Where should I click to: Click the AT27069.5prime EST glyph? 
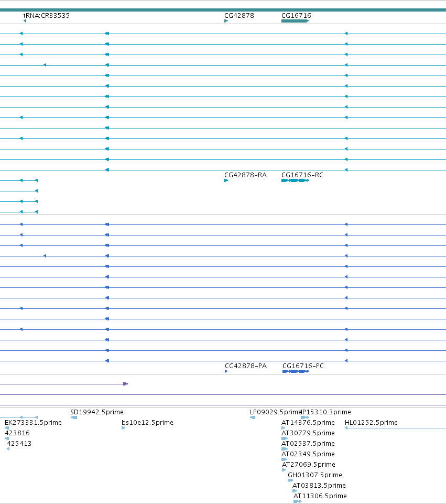(284, 470)
